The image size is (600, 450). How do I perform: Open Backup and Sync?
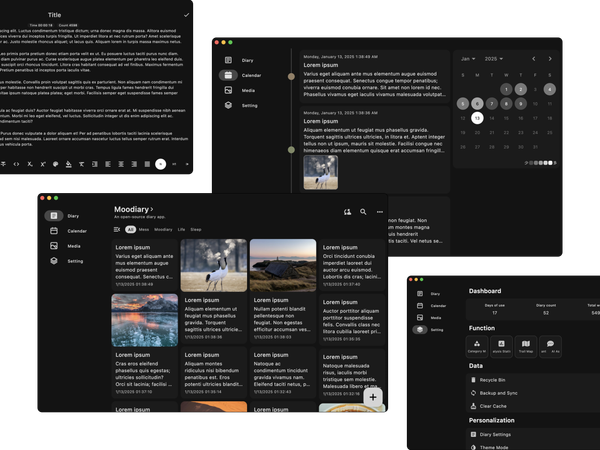pyautogui.click(x=534, y=393)
